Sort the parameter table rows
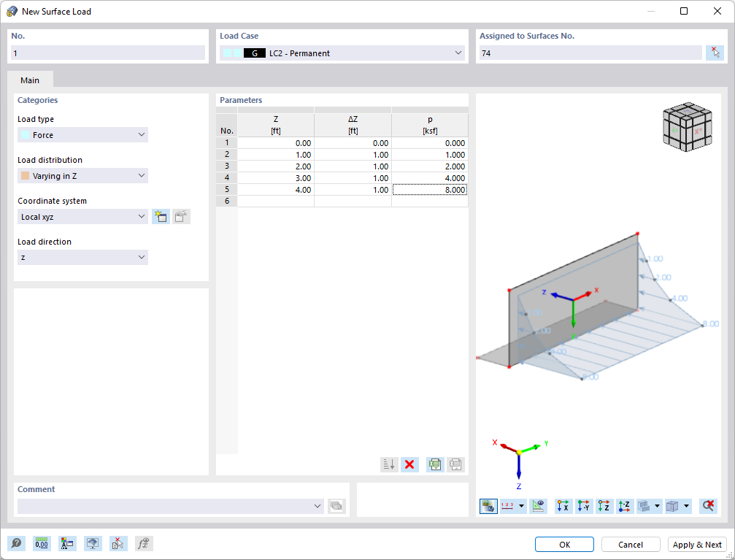This screenshot has width=735, height=560. coord(389,464)
